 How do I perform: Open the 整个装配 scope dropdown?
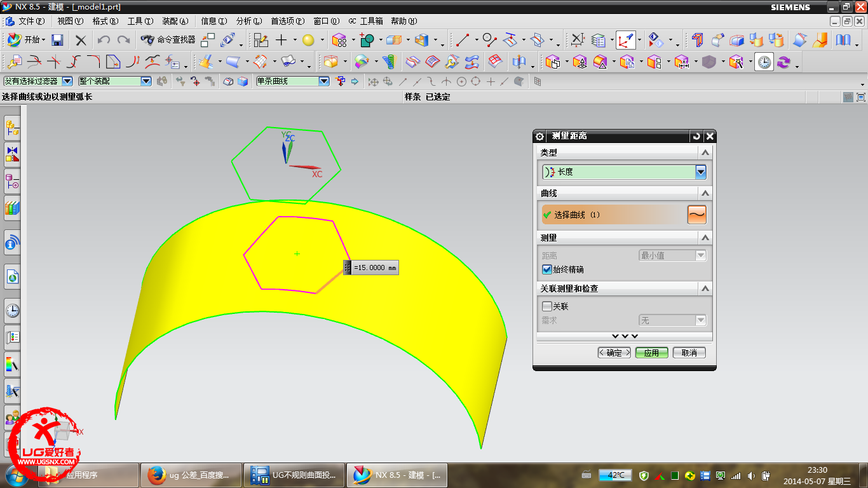(x=146, y=81)
